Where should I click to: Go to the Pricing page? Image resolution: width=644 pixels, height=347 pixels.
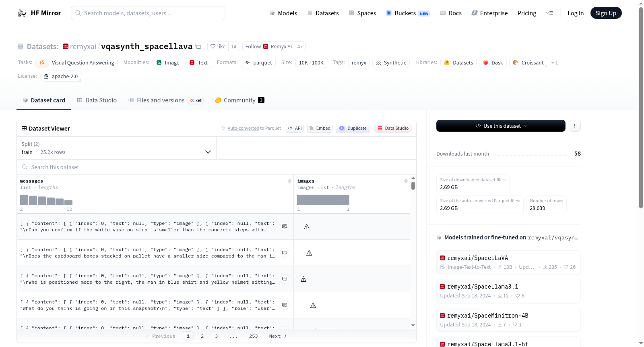pyautogui.click(x=527, y=13)
